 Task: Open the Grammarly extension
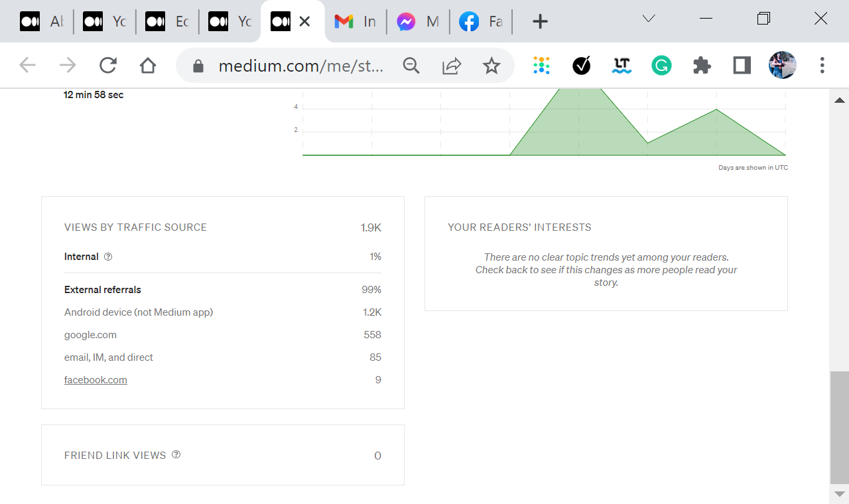click(x=661, y=65)
